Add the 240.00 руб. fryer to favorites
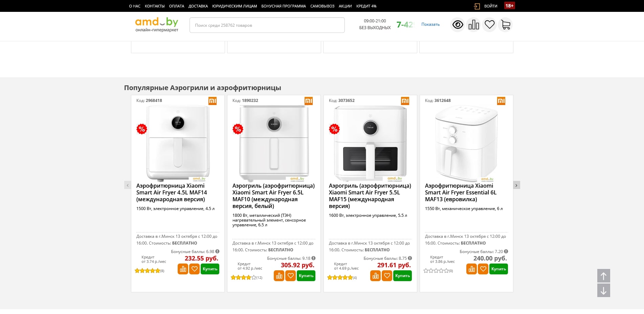The height and width of the screenshot is (314, 644). click(x=483, y=269)
